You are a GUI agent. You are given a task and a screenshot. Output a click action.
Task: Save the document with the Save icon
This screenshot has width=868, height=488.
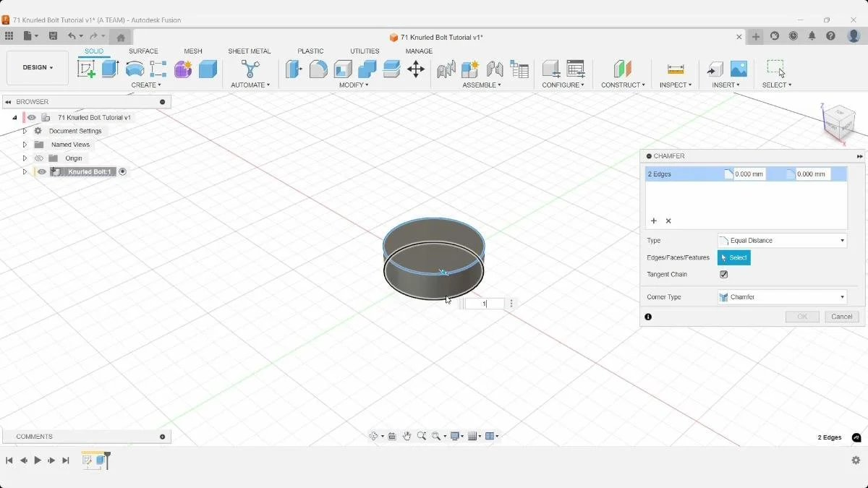tap(53, 36)
